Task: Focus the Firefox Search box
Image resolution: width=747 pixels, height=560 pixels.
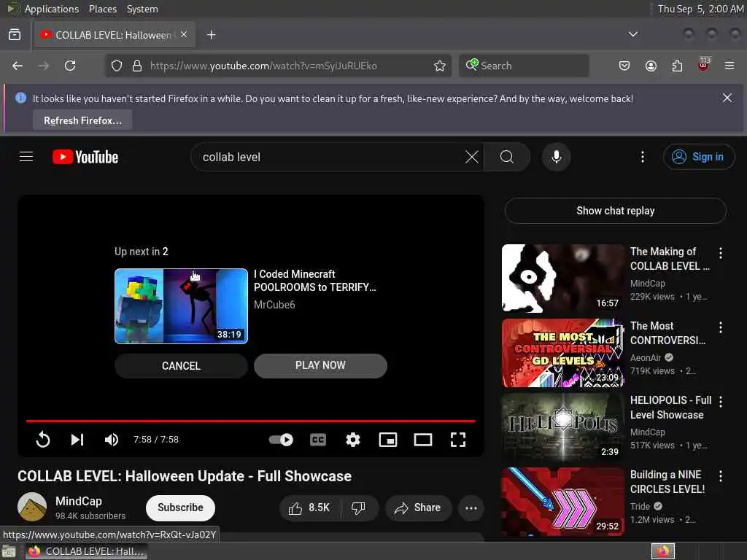Action: (524, 66)
